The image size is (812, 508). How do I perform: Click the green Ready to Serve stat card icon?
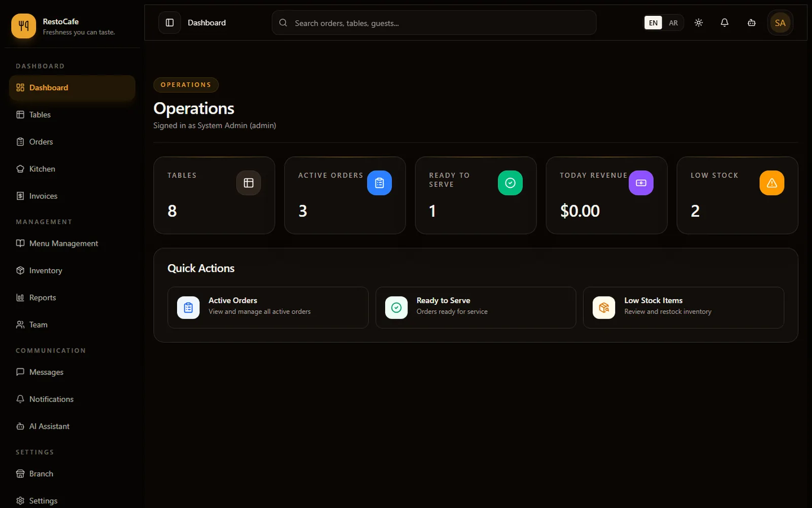[x=510, y=183]
